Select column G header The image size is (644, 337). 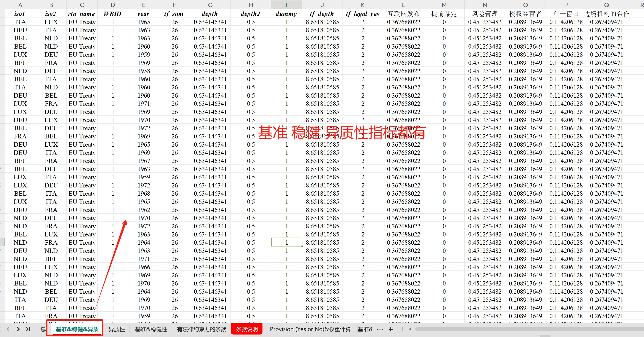click(210, 5)
